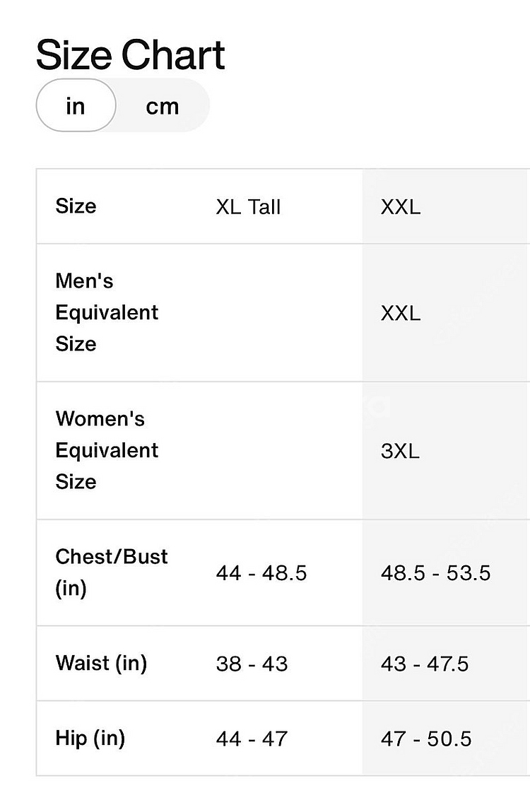The width and height of the screenshot is (530, 812).
Task: Select hip value 47 - 50.5
Action: click(426, 739)
